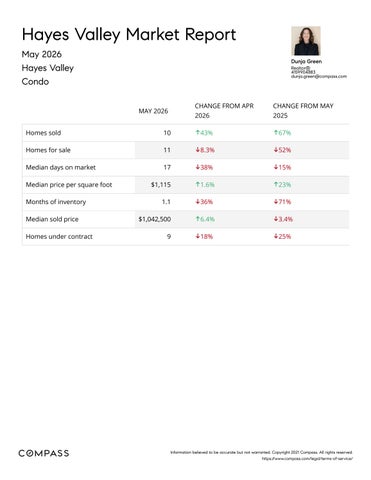
Task: Select the Median sold price row label
Action: coord(52,219)
